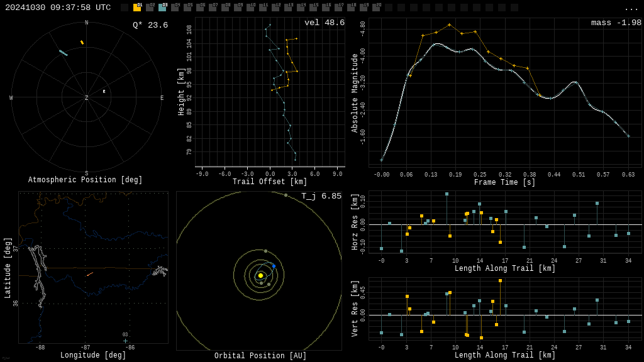The image size is (644, 362).
Task: Select the teal meteor track on polar plot
Action: click(63, 53)
